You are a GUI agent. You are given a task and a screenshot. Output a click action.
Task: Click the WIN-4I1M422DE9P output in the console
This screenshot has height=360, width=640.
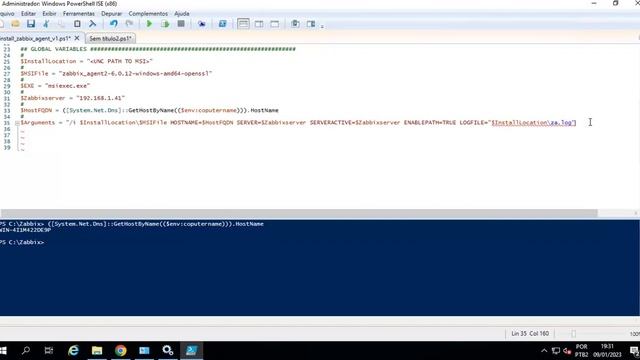point(25,230)
